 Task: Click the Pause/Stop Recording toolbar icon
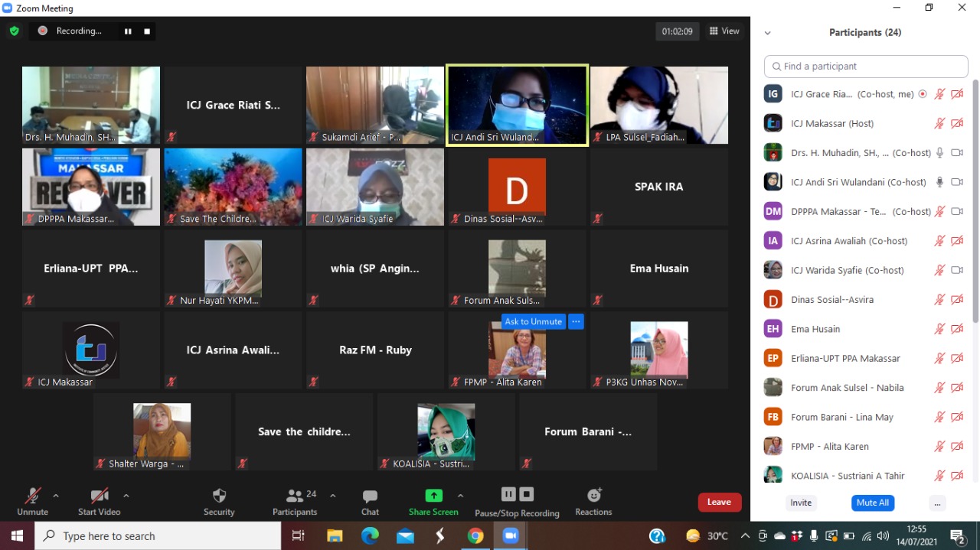(517, 495)
